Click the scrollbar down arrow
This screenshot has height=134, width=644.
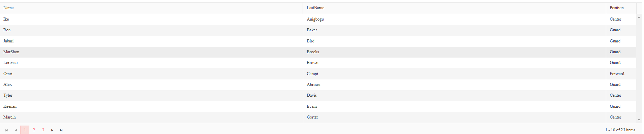(x=639, y=120)
